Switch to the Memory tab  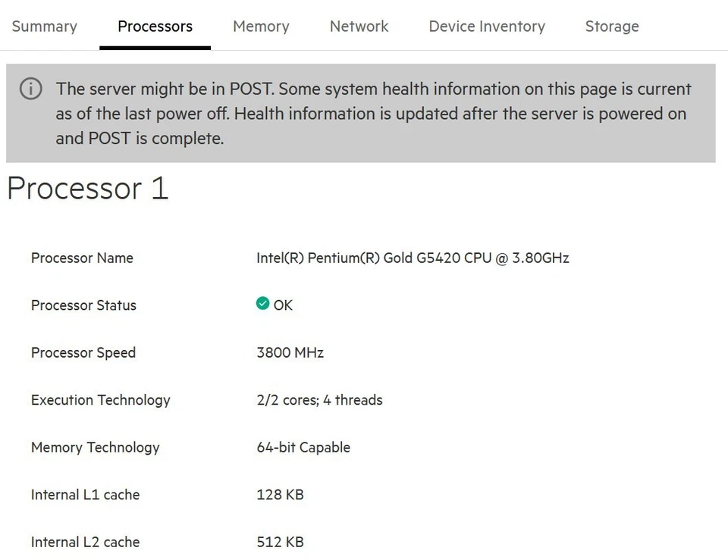tap(261, 26)
